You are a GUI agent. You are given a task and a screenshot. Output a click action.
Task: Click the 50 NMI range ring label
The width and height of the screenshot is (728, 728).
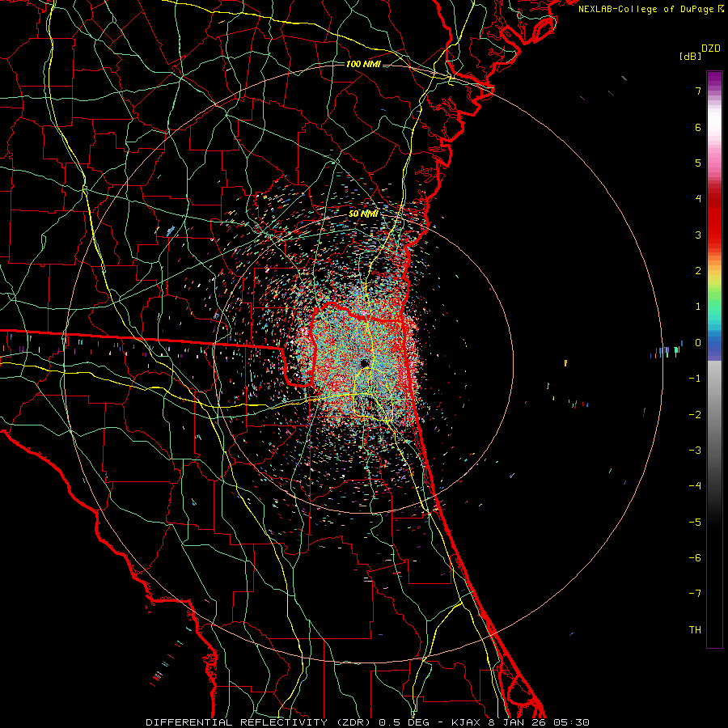pos(363,214)
